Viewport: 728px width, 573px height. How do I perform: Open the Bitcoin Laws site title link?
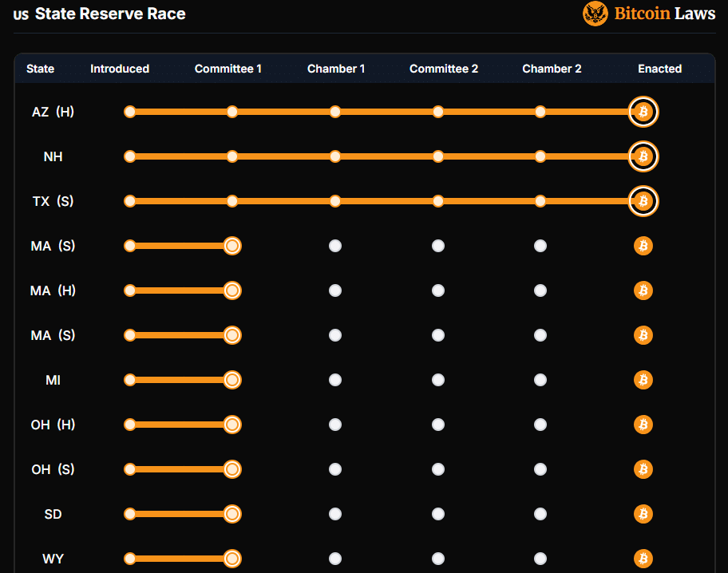click(664, 14)
